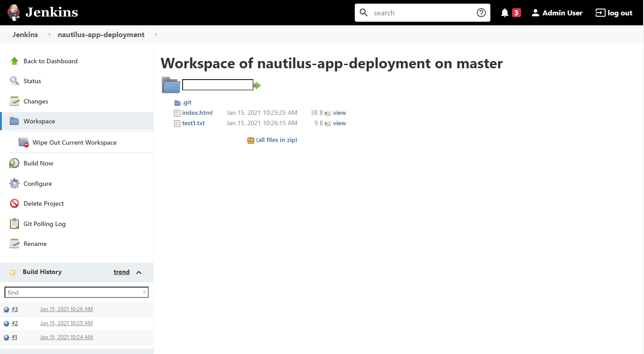The width and height of the screenshot is (644, 354).
Task: Click the green go arrow beside path field
Action: click(257, 85)
